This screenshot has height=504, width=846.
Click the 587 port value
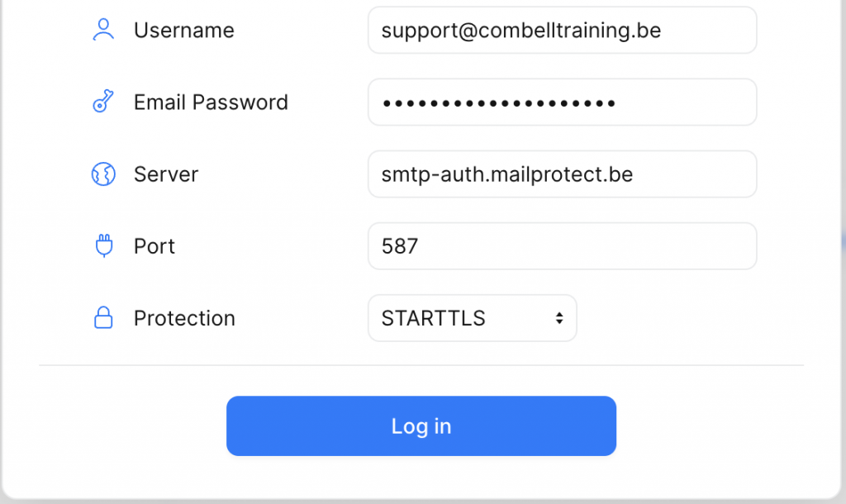point(400,246)
